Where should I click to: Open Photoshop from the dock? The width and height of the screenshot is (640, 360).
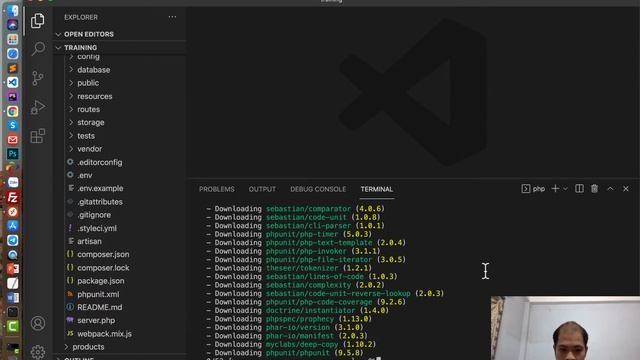(13, 154)
